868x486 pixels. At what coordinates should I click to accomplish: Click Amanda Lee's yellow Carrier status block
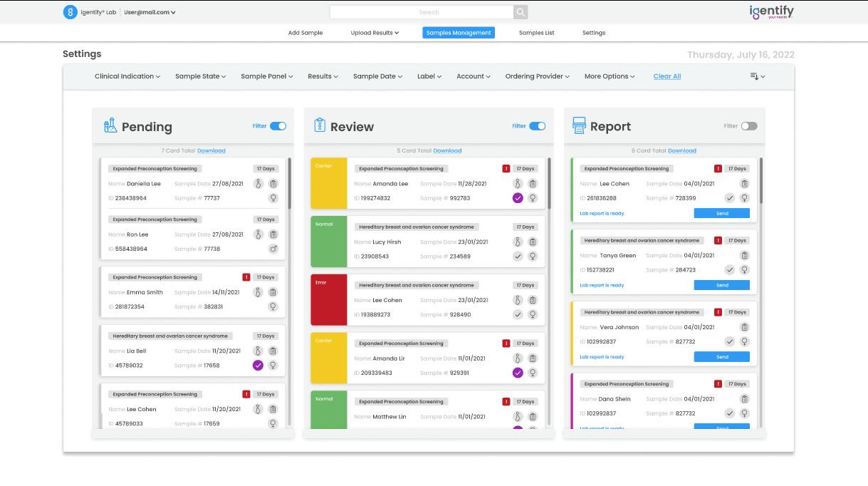pos(329,184)
